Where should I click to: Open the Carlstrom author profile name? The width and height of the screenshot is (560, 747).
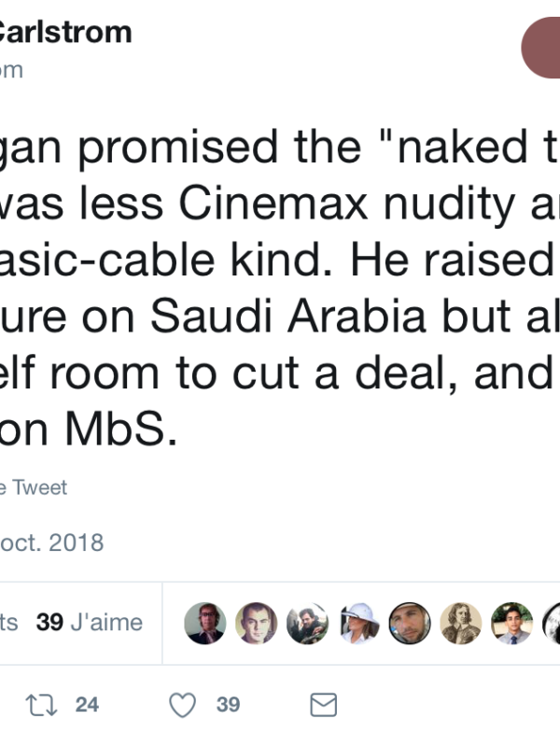(65, 33)
